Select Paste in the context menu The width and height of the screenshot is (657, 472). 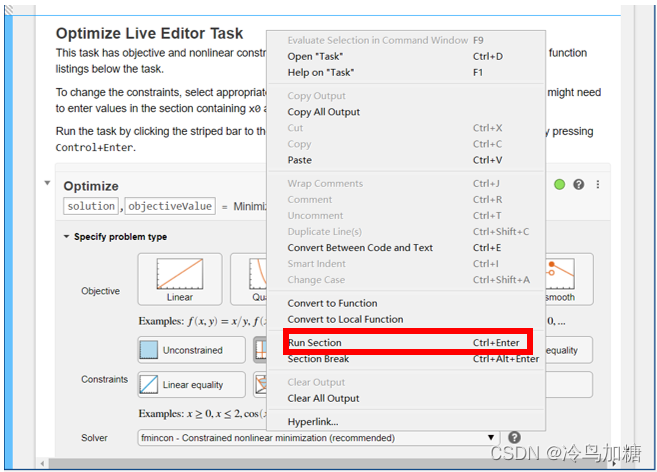(406, 160)
